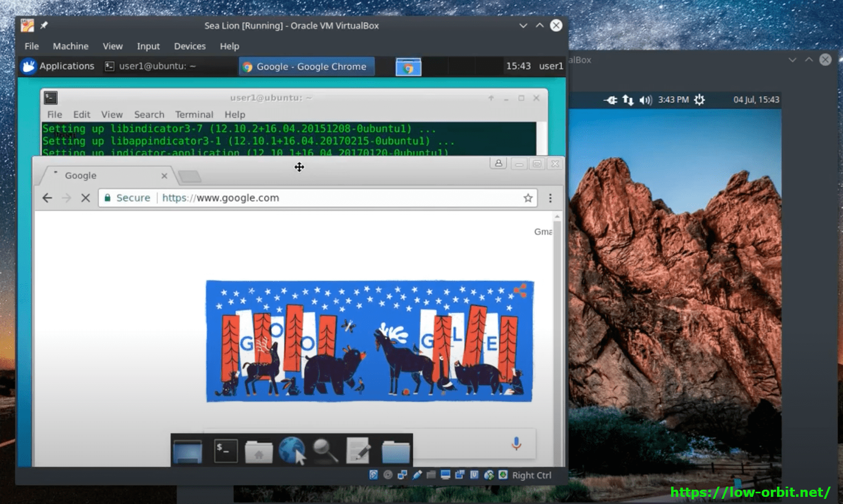Click the 3:43 PM clock in the background VM
Viewport: 843px width, 504px height.
pyautogui.click(x=673, y=100)
